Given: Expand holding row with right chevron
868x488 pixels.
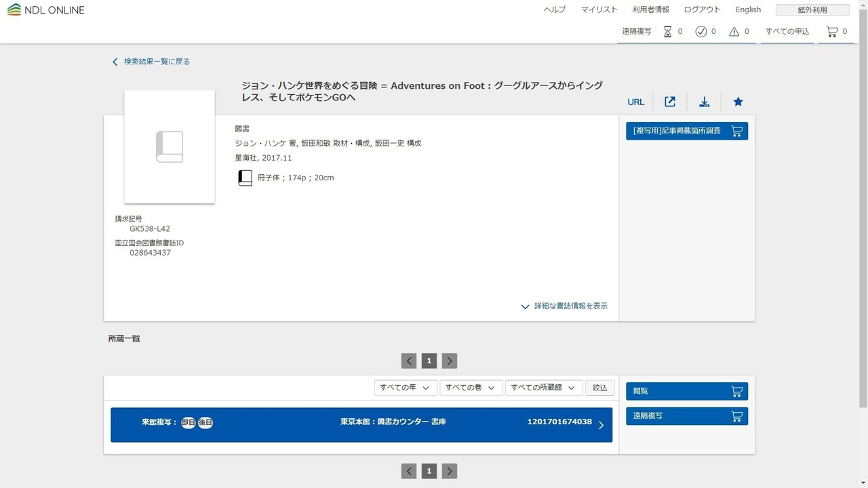Looking at the screenshot, I should [x=601, y=426].
